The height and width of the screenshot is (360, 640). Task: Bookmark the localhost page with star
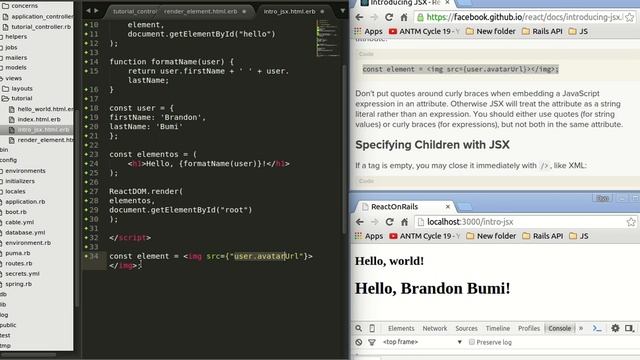(631, 222)
